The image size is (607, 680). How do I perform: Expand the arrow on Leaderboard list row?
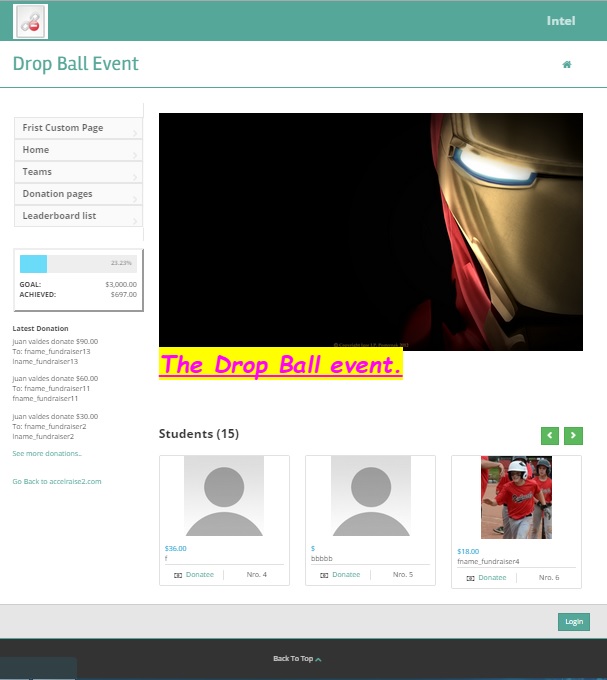tap(135, 221)
